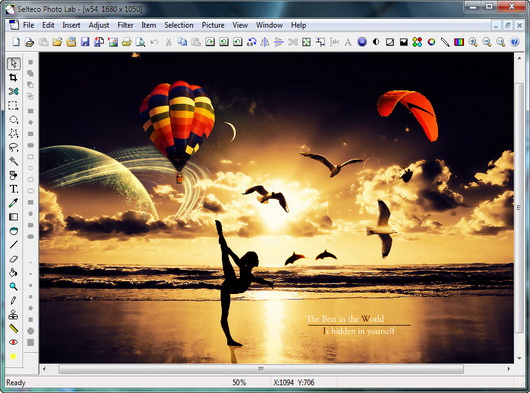Open the Selection menu

179,25
